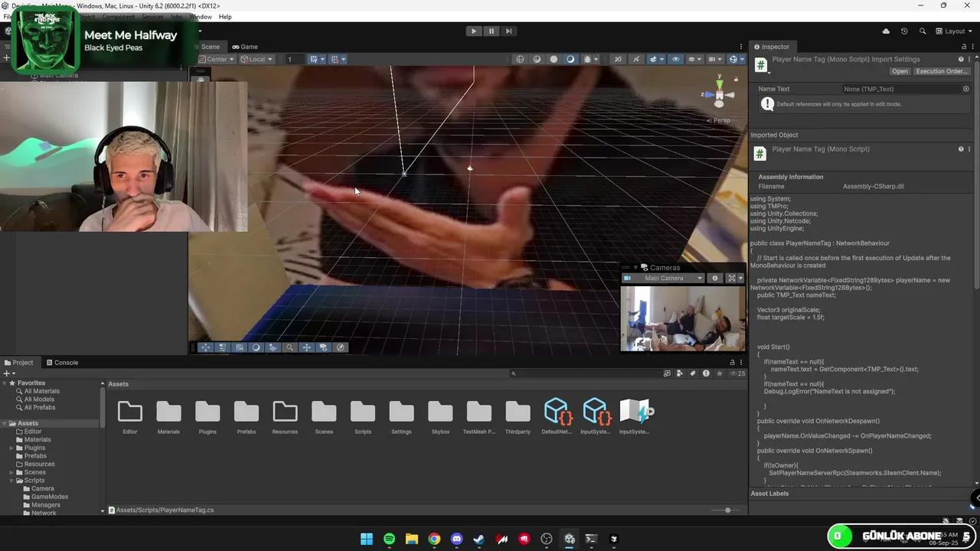Collapse the Favorites tree group
The height and width of the screenshot is (551, 980).
coord(5,383)
